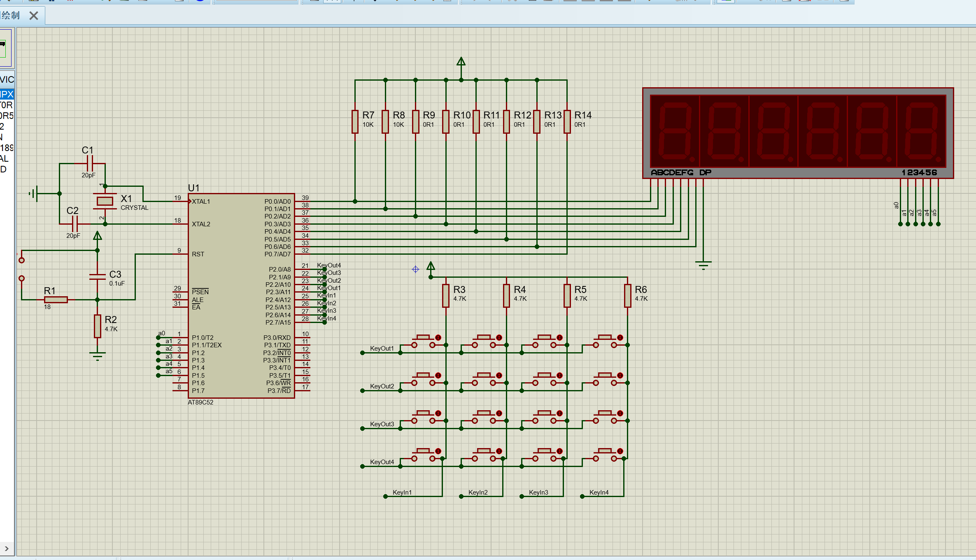Image resolution: width=976 pixels, height=560 pixels.
Task: Click the U1 reference label
Action: 193,188
